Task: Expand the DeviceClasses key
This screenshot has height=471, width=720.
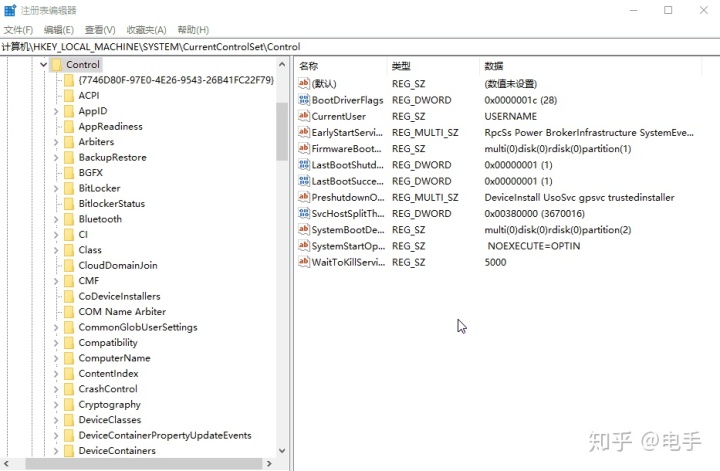Action: 56,420
